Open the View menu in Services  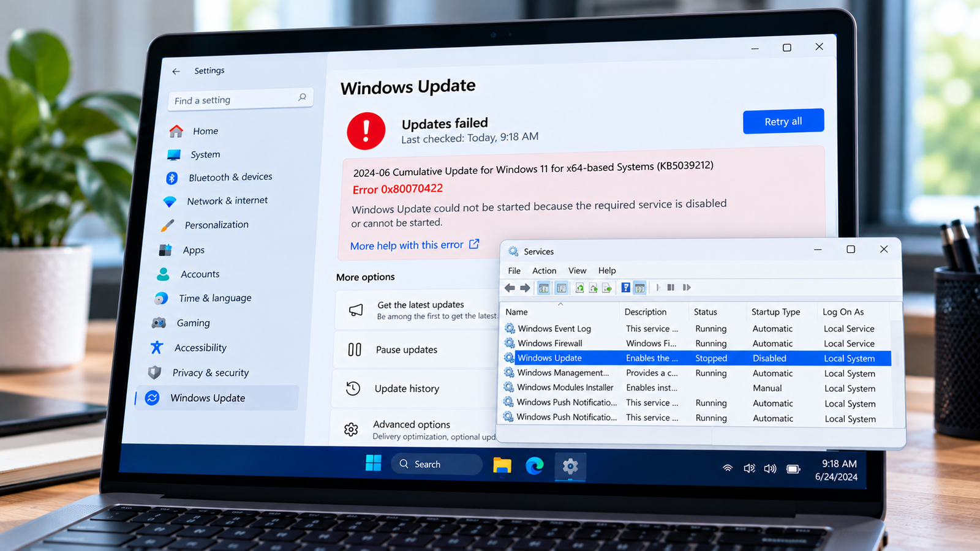click(x=577, y=271)
